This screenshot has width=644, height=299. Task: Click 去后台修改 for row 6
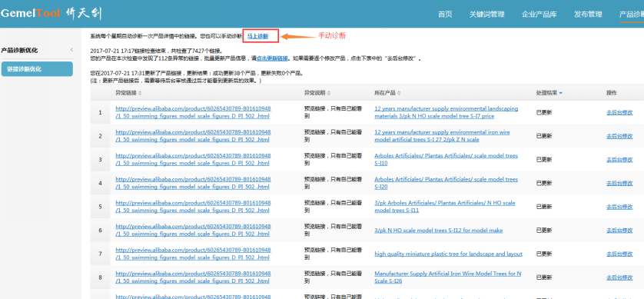tap(619, 231)
